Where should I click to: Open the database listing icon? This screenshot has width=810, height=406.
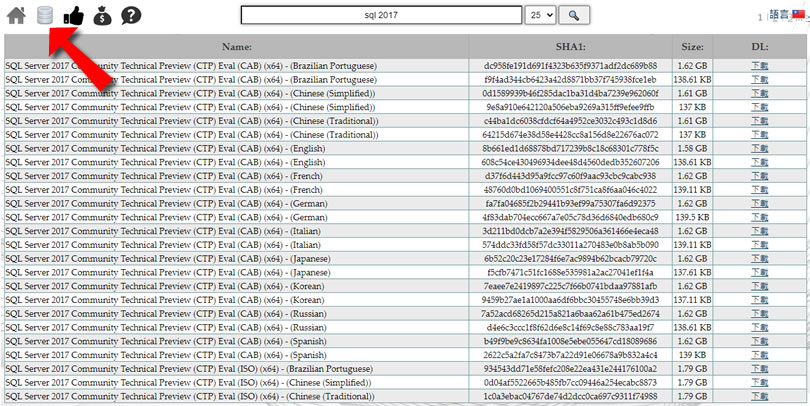click(45, 16)
